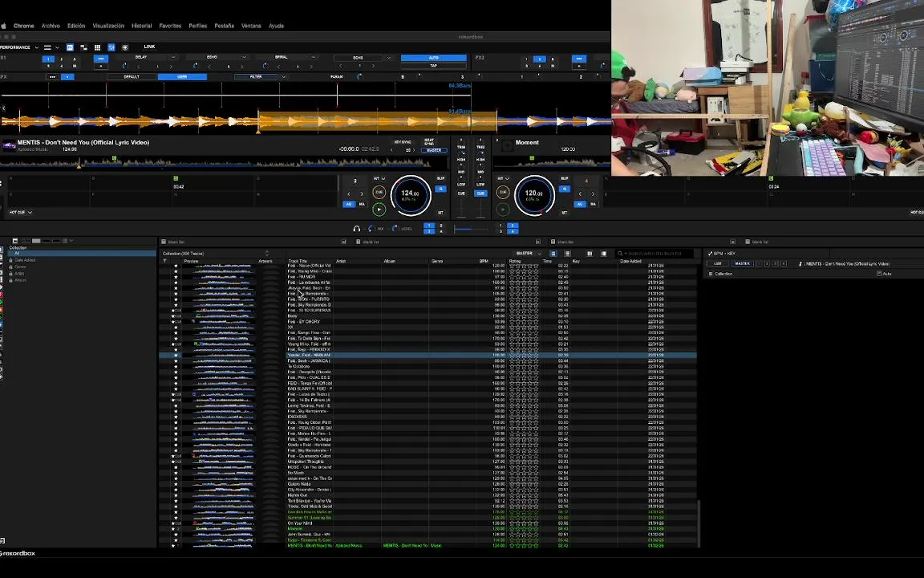924x578 pixels.
Task: Toggle KEY SYNC on left deck
Action: tap(403, 142)
